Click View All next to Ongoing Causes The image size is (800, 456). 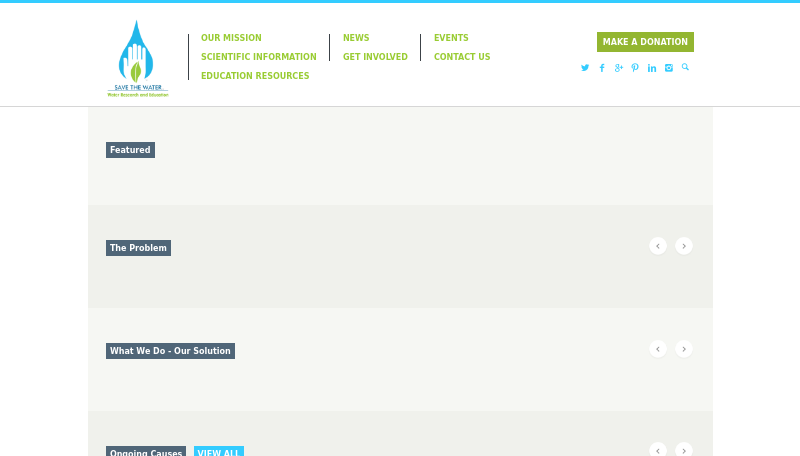coord(218,451)
